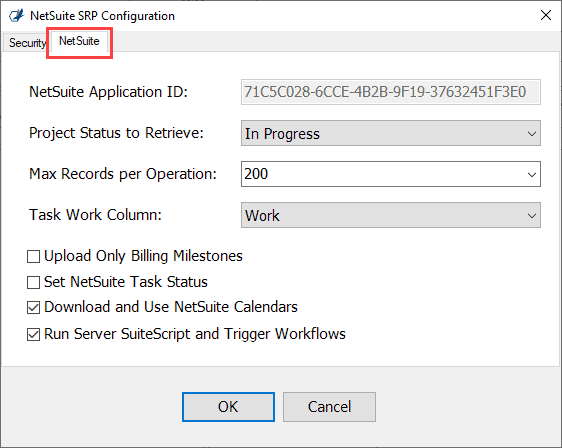Open the Project Status to Retrieve dropdown
Image resolution: width=562 pixels, height=448 pixels.
[x=391, y=133]
